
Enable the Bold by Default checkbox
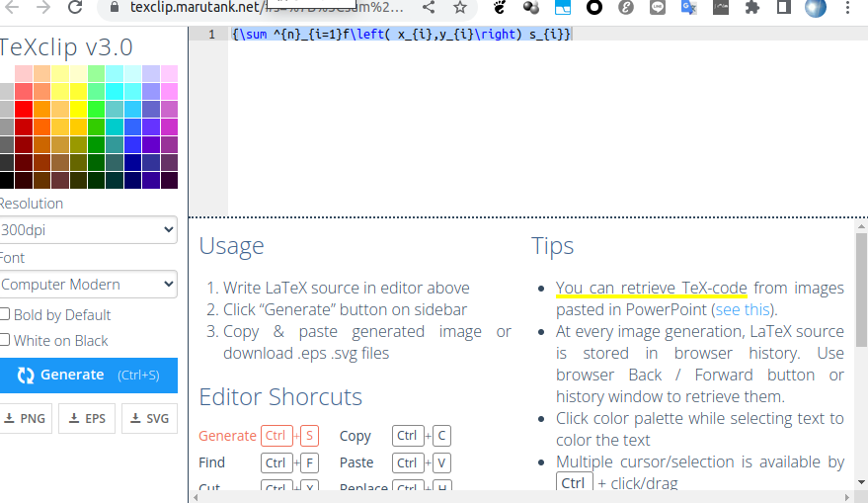point(4,314)
